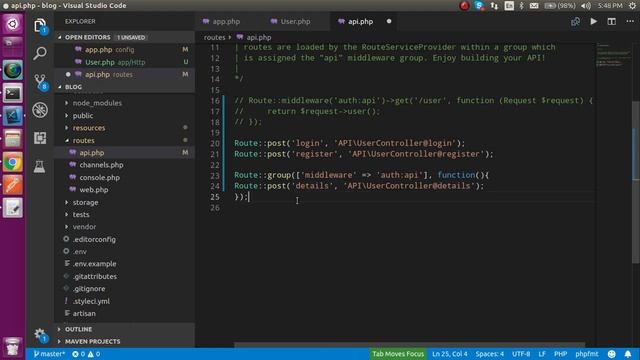This screenshot has height=360, width=640.
Task: Open channels.php in the file tree
Action: click(x=124, y=165)
